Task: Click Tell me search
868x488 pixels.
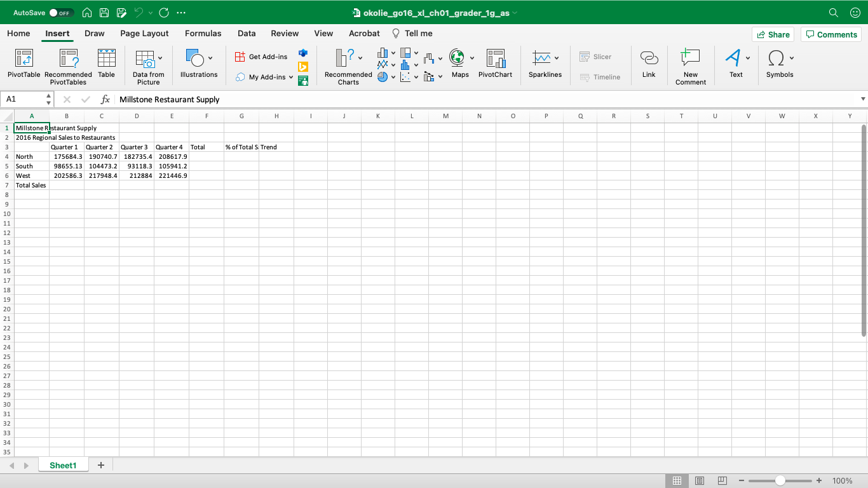Action: (x=412, y=34)
